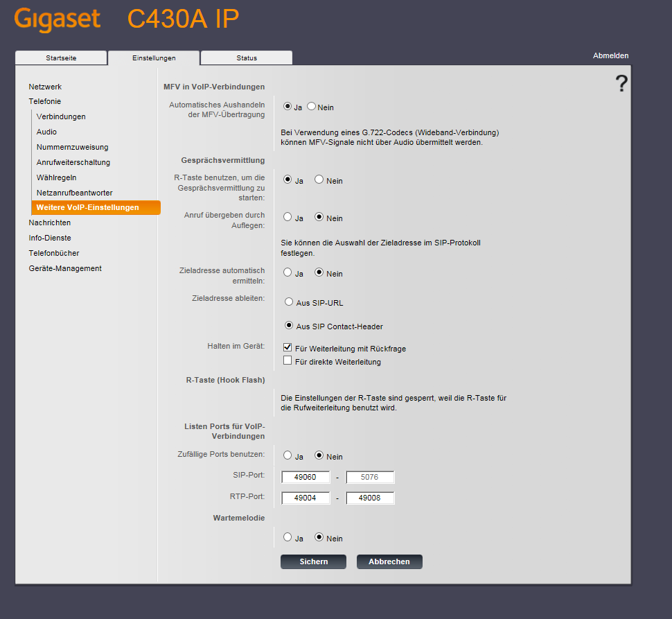
Task: Click the R-Taste (Hook Flash) heading
Action: 225,381
